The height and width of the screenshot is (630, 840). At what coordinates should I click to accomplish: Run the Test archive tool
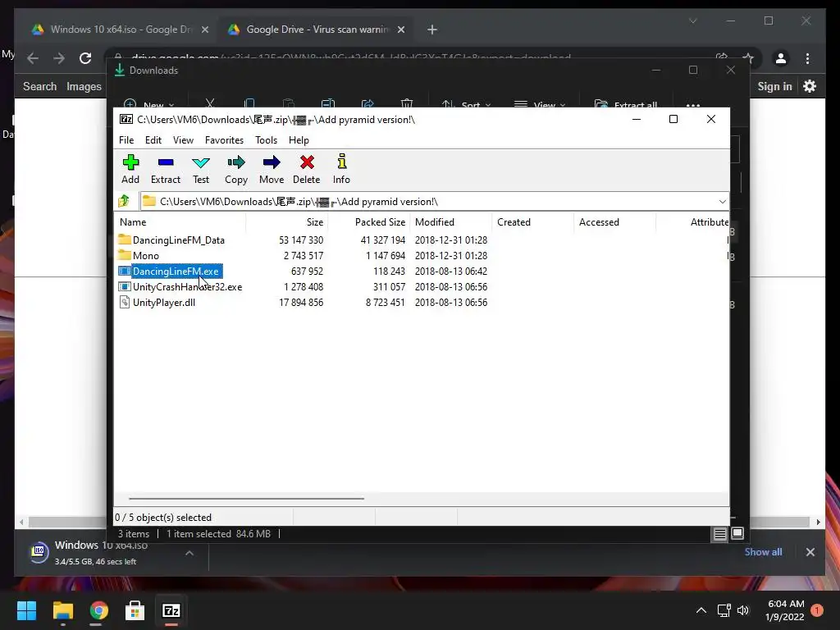coord(201,169)
